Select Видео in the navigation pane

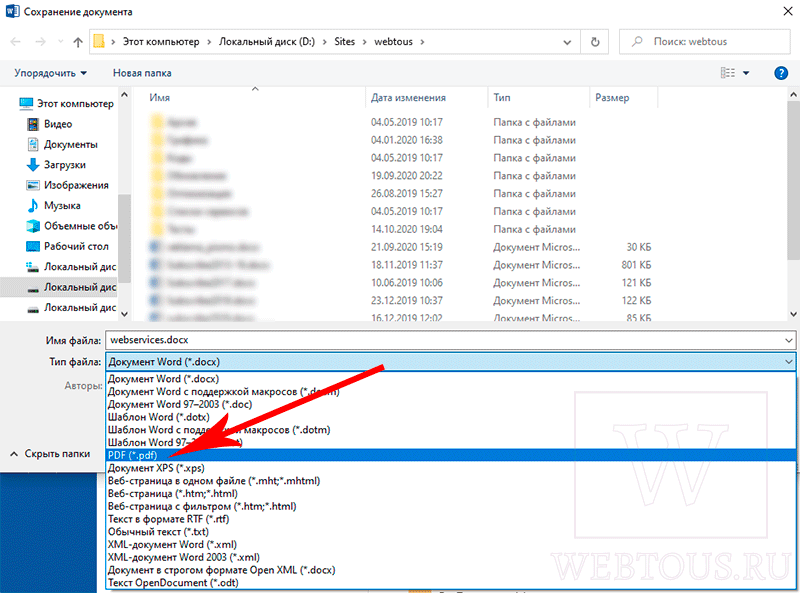[57, 124]
